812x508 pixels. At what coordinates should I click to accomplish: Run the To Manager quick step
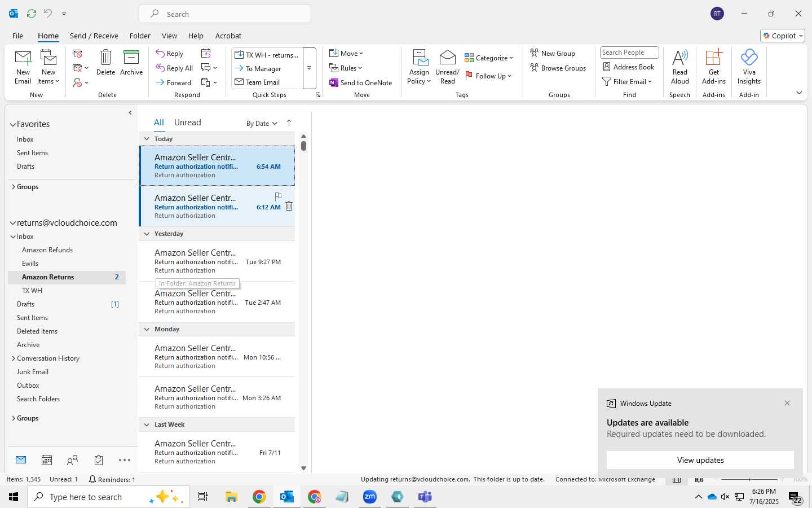click(267, 69)
